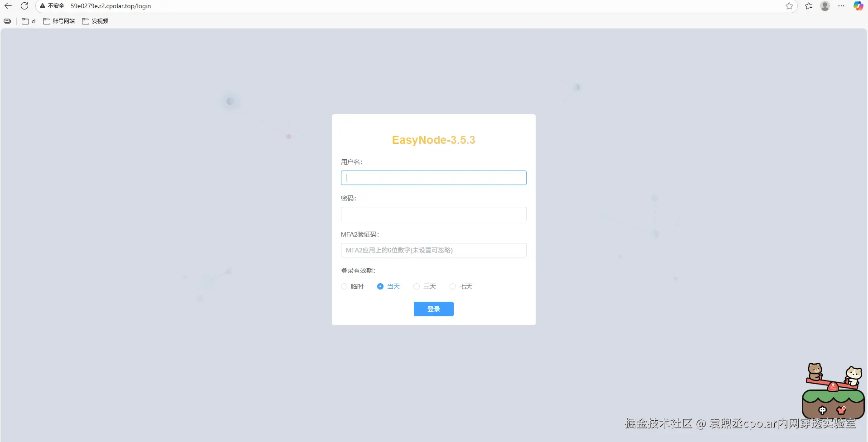Image resolution: width=868 pixels, height=442 pixels.
Task: Click the address bar URL 59e0279e.r2.cpolar.top/login
Action: (x=111, y=6)
